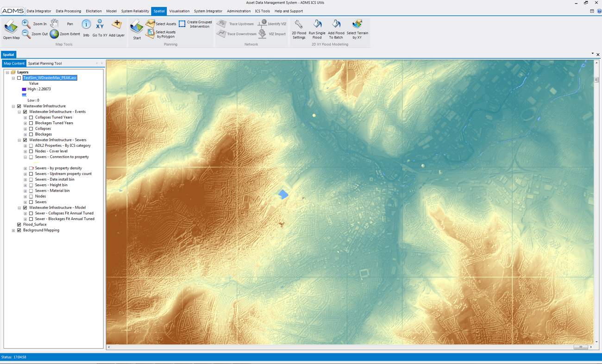Click the help icon at top right
The height and width of the screenshot is (364, 602).
click(599, 11)
